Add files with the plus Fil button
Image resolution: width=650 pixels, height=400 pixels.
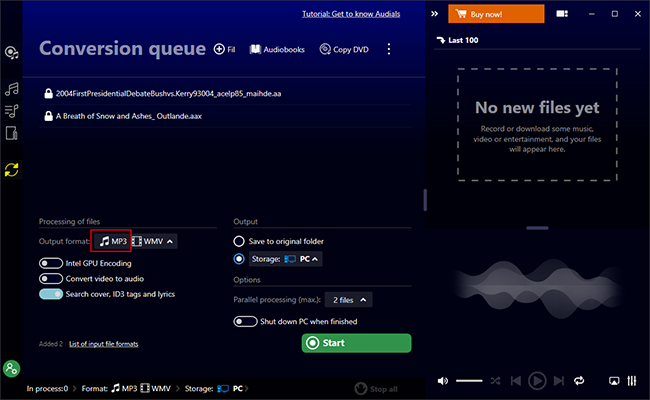tap(224, 49)
